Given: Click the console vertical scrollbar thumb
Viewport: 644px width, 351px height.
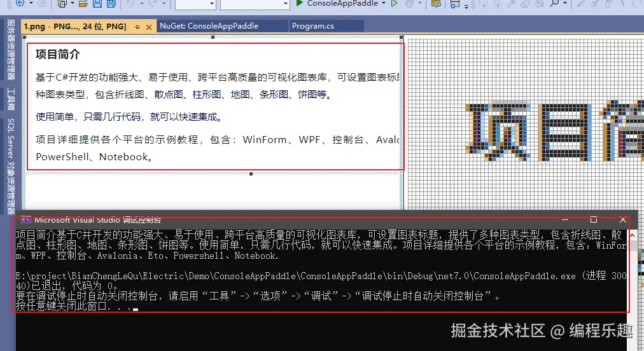Looking at the screenshot, I should 633,245.
